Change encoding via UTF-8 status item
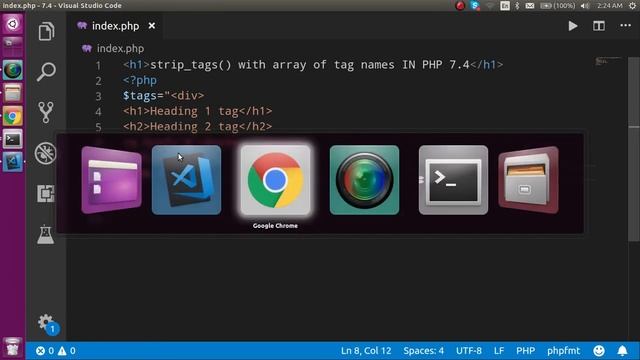 click(x=469, y=351)
